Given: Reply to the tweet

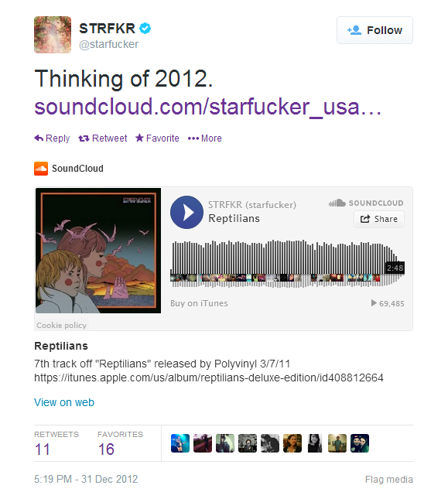Looking at the screenshot, I should pos(52,138).
